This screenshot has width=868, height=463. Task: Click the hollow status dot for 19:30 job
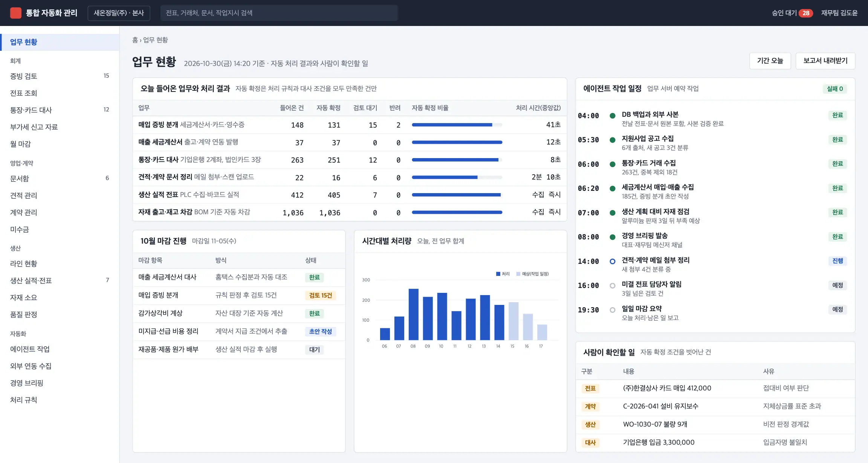tap(613, 310)
